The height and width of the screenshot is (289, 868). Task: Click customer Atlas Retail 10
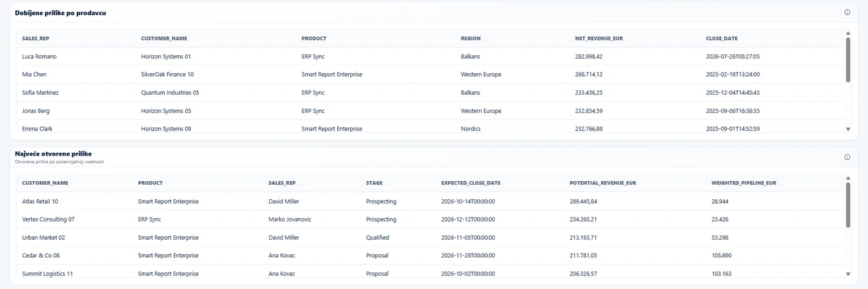40,201
